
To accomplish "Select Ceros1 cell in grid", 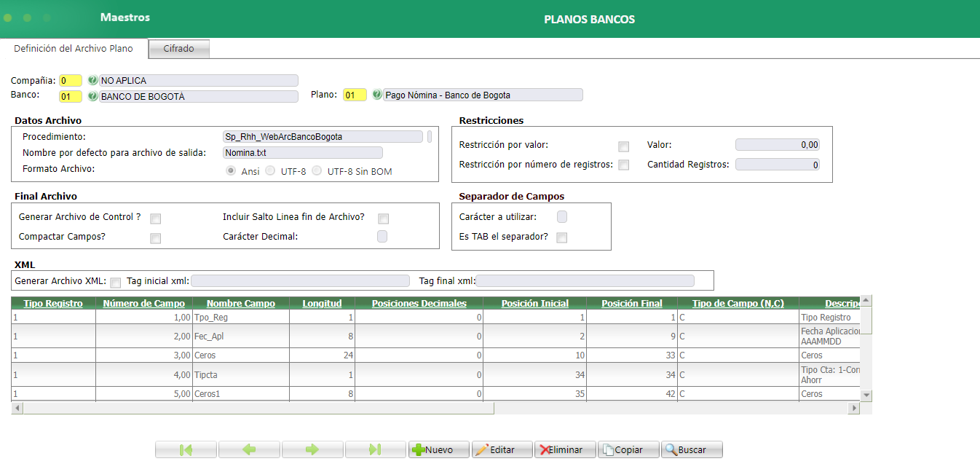I will 240,394.
